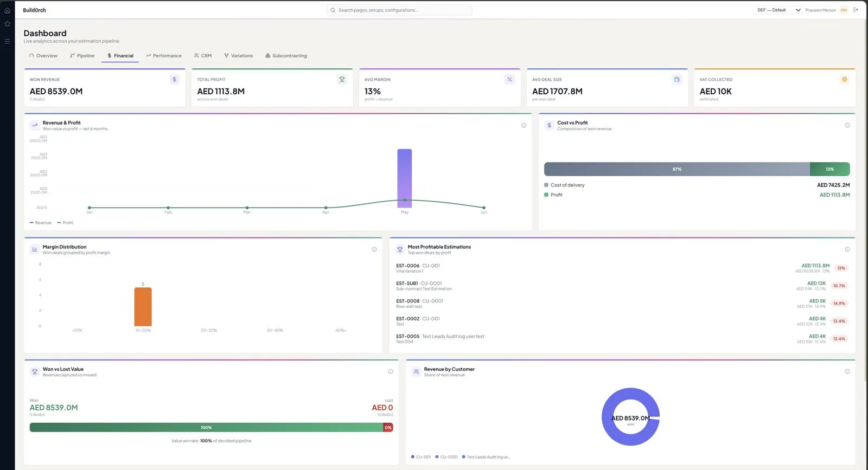This screenshot has height=470, width=868.
Task: Click the magnifier icon in search bar
Action: 333,10
